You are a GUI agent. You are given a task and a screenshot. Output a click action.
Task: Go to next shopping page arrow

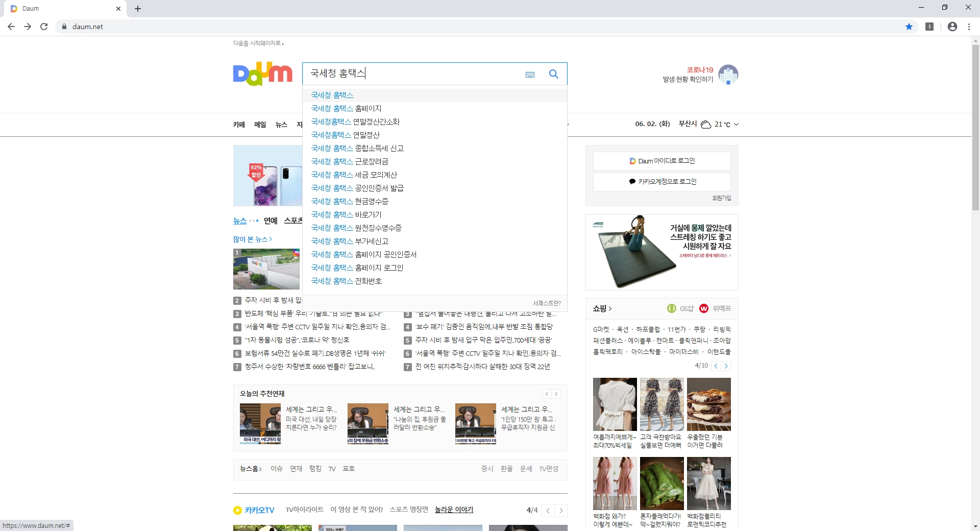click(x=726, y=366)
